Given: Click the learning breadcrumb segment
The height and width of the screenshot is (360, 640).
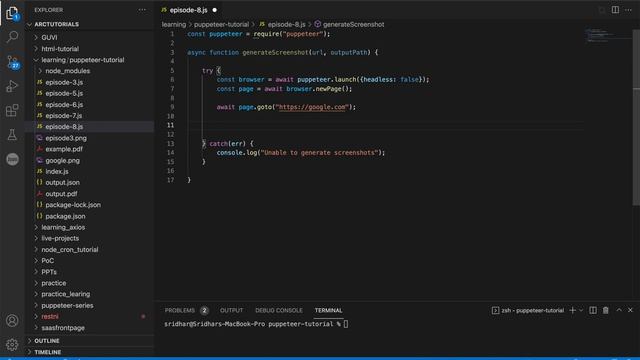Looking at the screenshot, I should 173,24.
